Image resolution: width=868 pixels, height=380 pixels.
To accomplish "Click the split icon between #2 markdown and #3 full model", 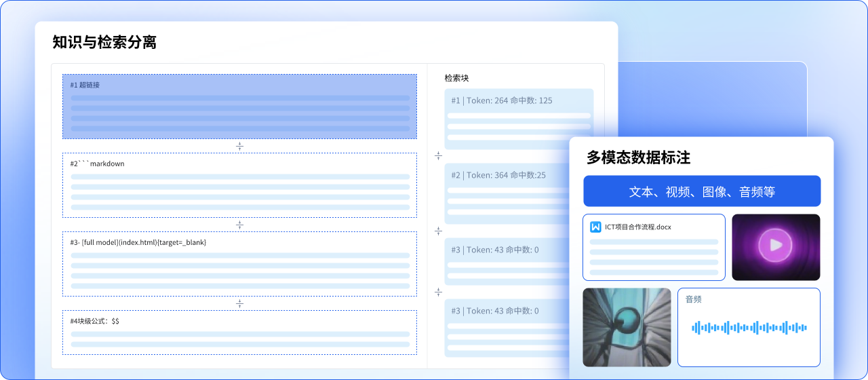I will (239, 225).
